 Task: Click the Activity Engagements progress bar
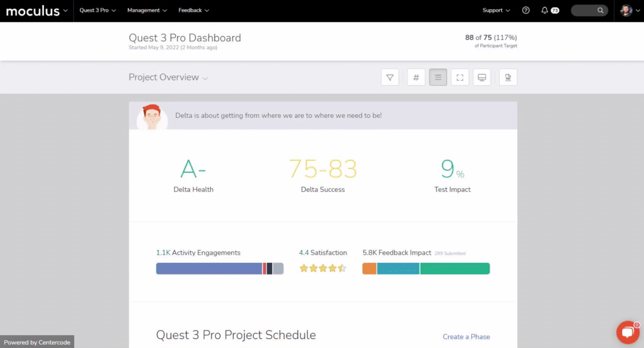click(220, 268)
